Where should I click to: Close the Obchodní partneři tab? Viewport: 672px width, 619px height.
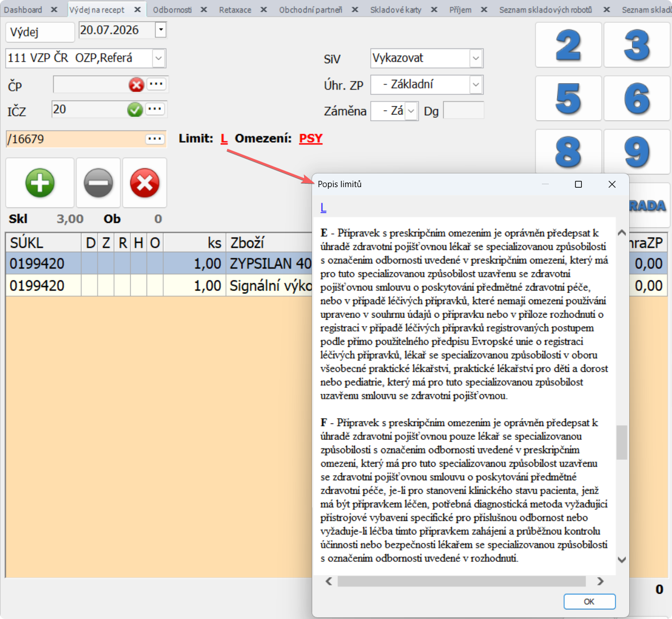click(355, 10)
